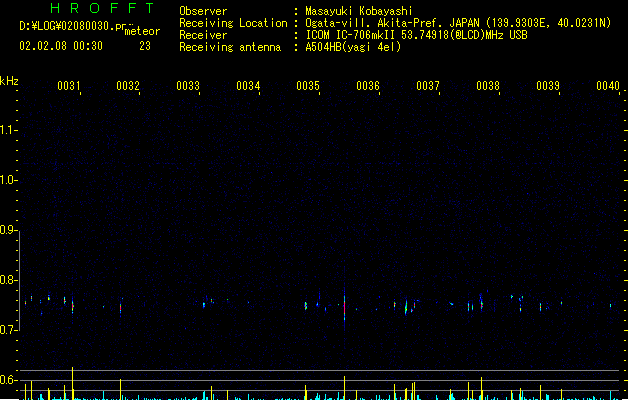The width and height of the screenshot is (629, 400).
Task: Click the meteor count label
Action: pos(142,31)
